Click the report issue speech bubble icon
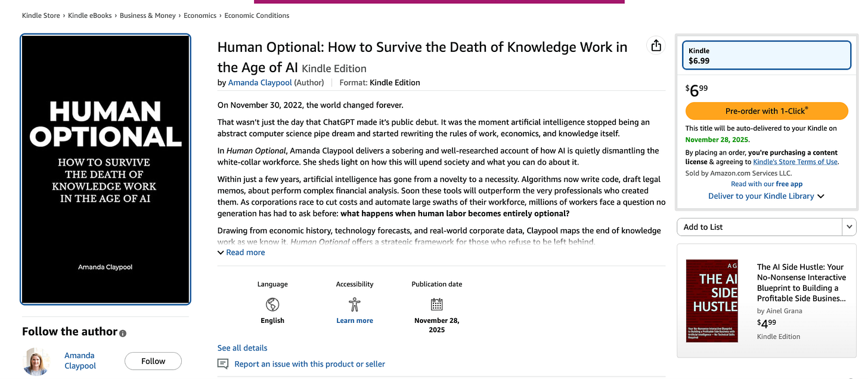868x379 pixels. 222,364
